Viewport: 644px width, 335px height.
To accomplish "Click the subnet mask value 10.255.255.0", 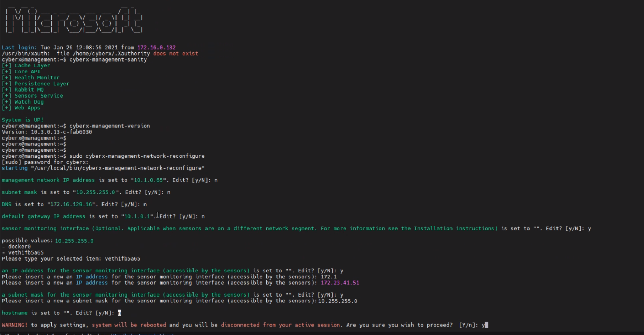I will point(95,192).
